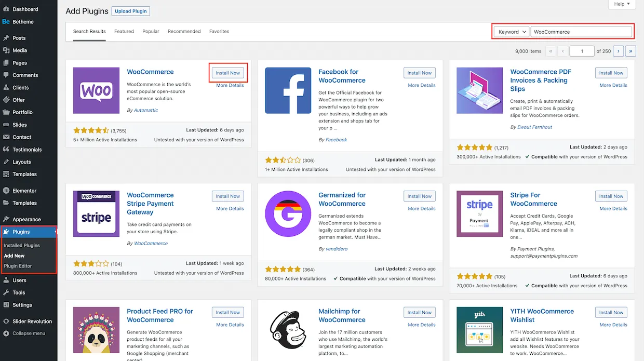Click the Settings icon in sidebar
The image size is (644, 361).
tap(6, 305)
